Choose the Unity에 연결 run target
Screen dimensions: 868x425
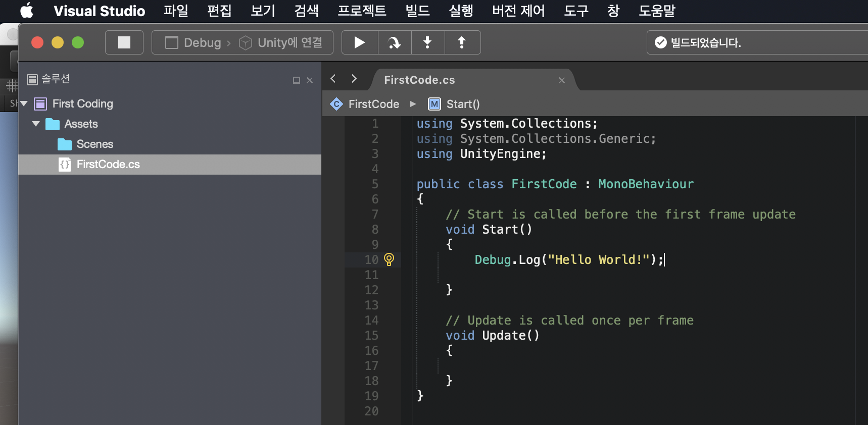pyautogui.click(x=281, y=42)
